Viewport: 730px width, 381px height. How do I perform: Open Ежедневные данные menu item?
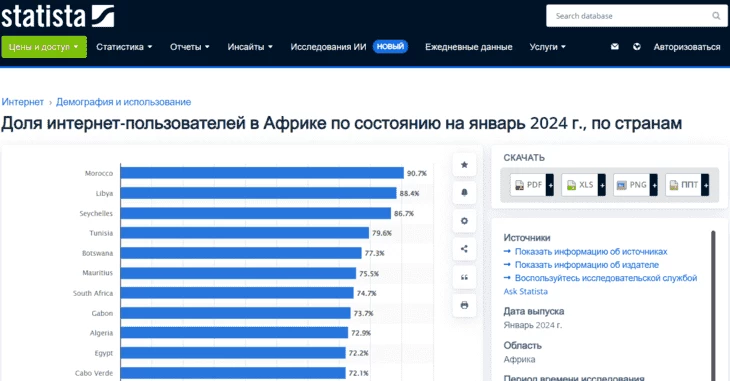coord(468,47)
